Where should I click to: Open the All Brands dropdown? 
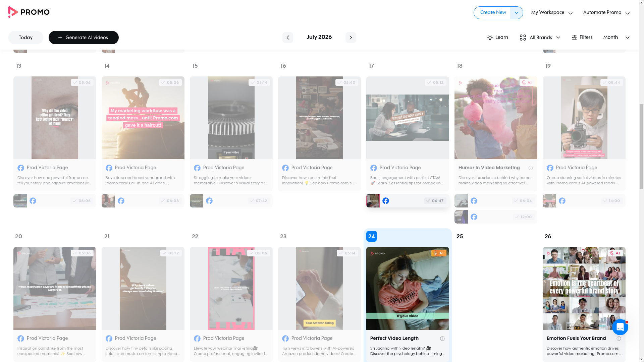coord(540,38)
